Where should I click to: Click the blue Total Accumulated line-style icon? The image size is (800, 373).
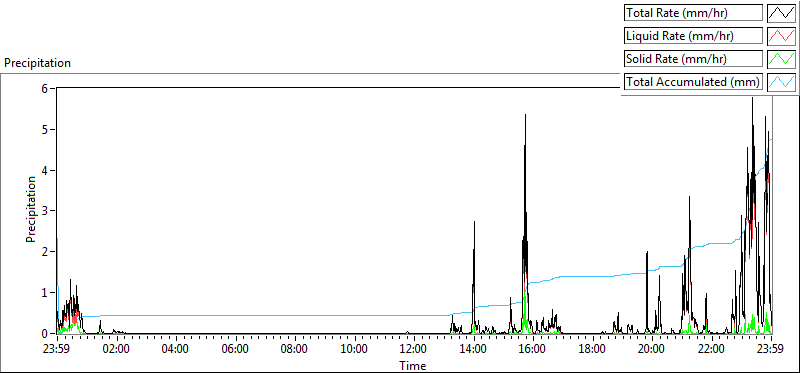click(x=781, y=82)
